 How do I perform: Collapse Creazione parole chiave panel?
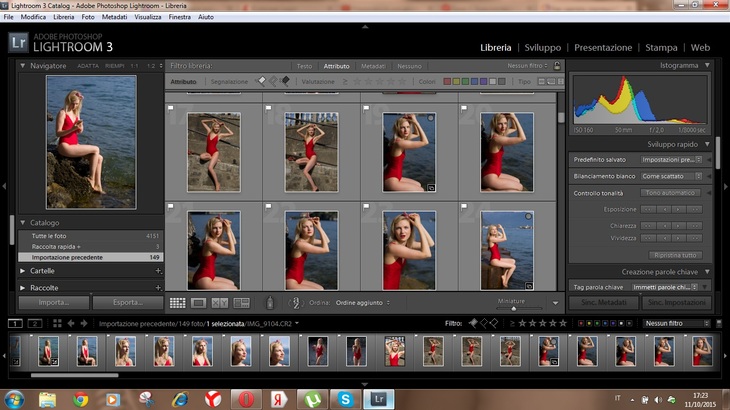[x=707, y=272]
